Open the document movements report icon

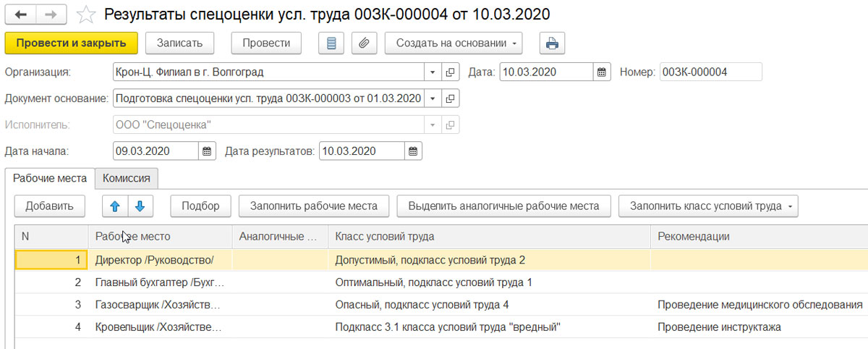(331, 43)
